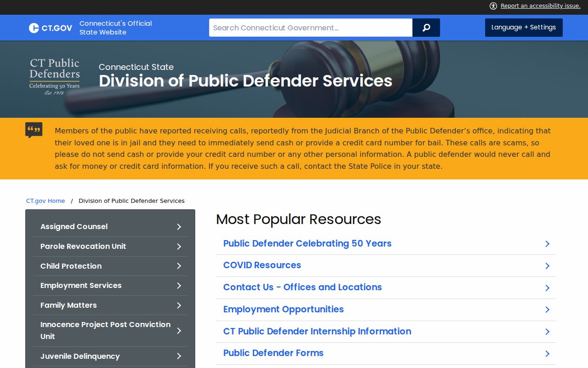This screenshot has height=368, width=588.
Task: Click arrow next to Employment Opportunities
Action: [547, 310]
